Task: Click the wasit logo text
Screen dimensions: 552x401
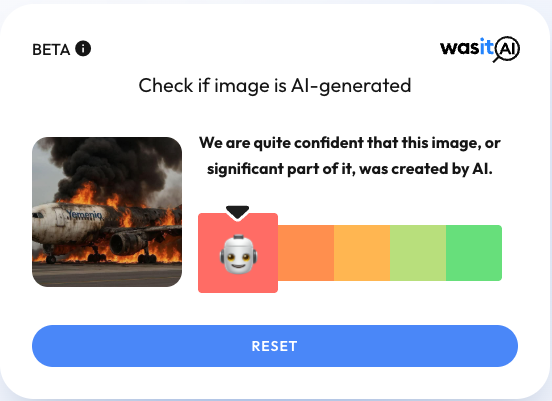Action: tap(466, 47)
